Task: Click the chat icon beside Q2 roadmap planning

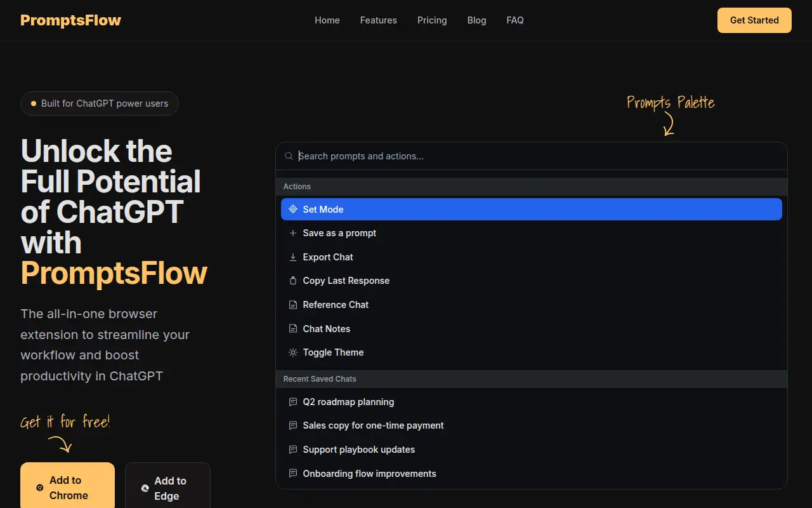Action: coord(293,402)
